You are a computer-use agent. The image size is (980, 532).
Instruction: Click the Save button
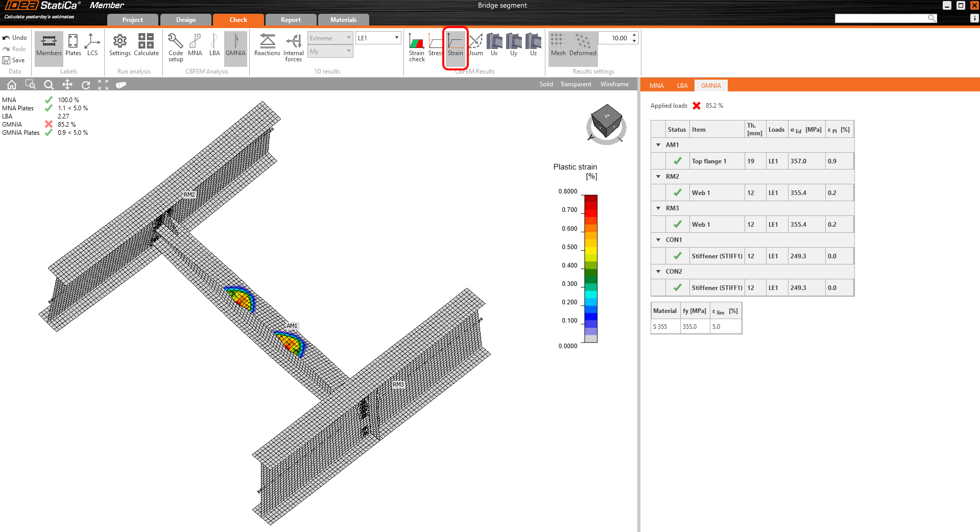pos(14,60)
